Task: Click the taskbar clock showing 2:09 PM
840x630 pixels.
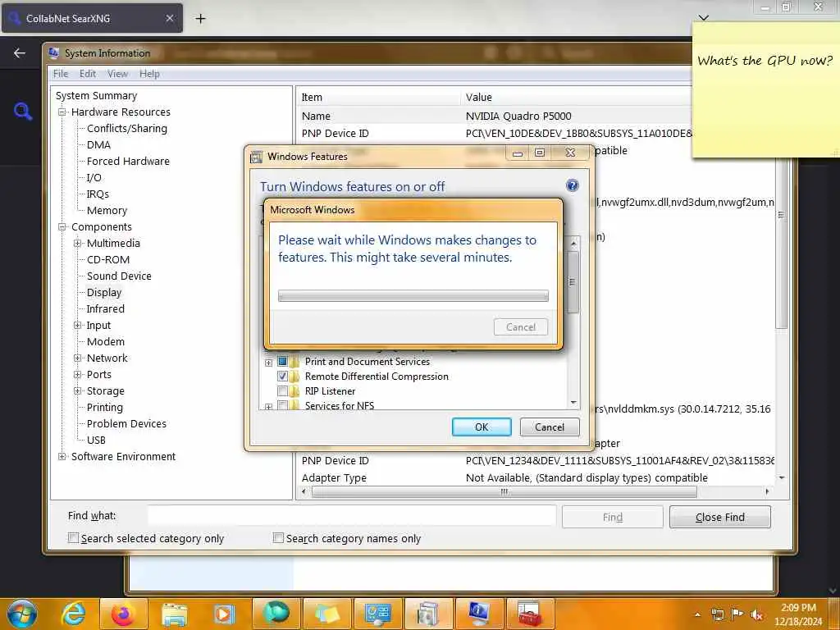Action: click(x=798, y=614)
